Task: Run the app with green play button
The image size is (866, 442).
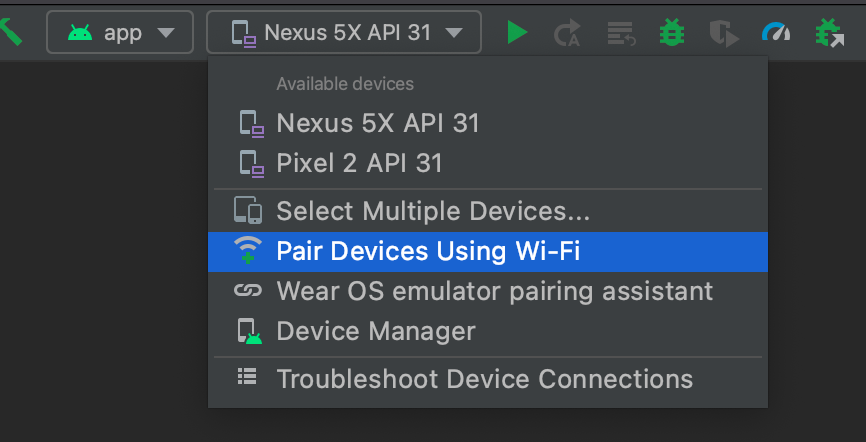Action: pyautogui.click(x=517, y=33)
